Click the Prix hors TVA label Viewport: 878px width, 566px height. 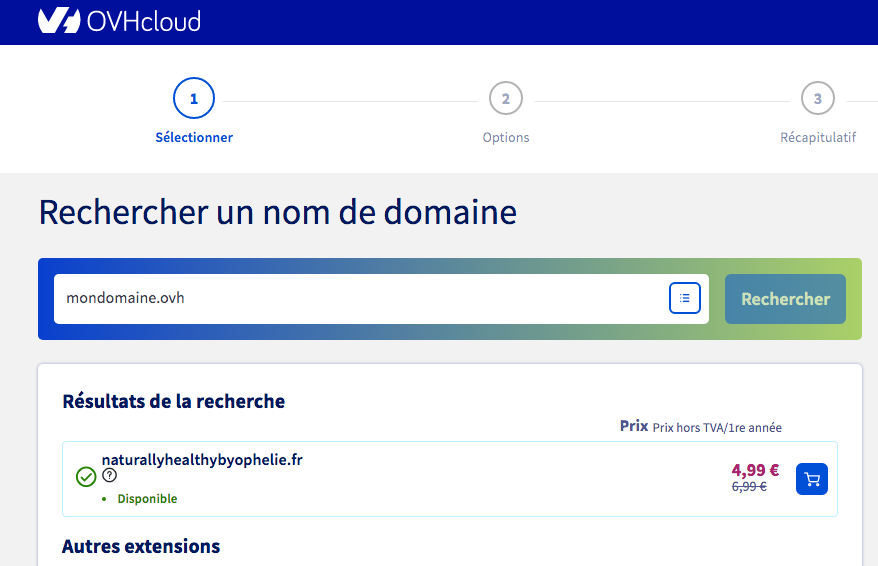pos(716,427)
